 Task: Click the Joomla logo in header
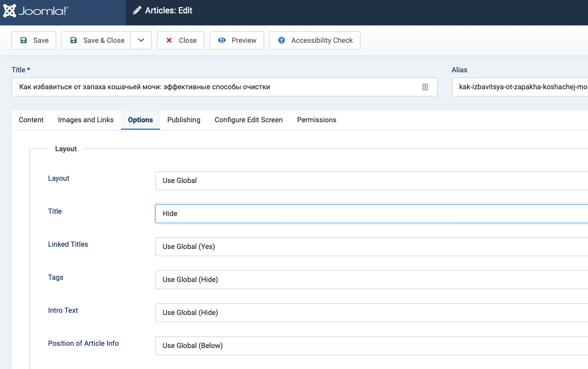coord(36,11)
